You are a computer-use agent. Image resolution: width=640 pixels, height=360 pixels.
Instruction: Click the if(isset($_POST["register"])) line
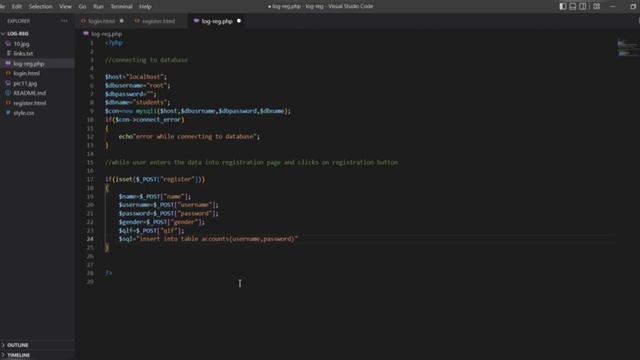(x=155, y=179)
